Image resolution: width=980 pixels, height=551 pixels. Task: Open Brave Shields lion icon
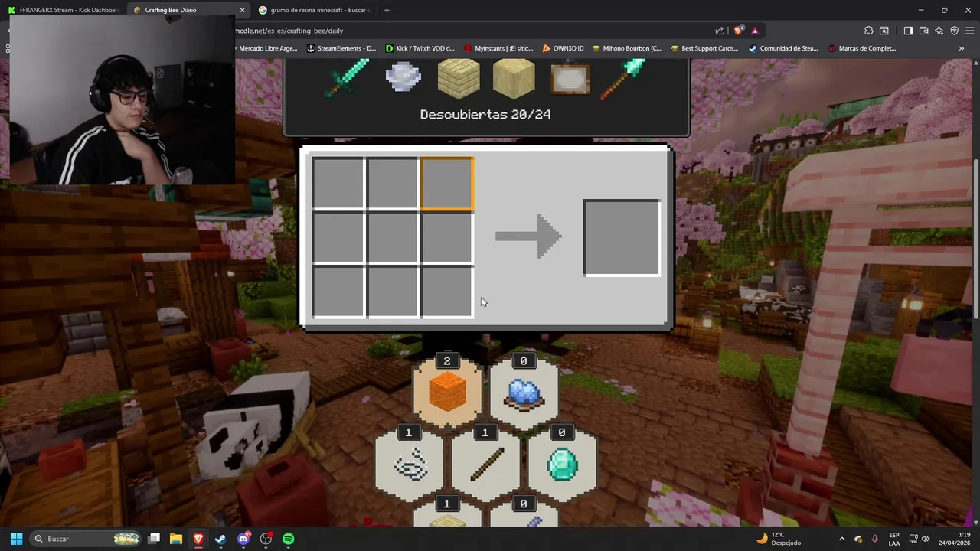click(x=738, y=31)
